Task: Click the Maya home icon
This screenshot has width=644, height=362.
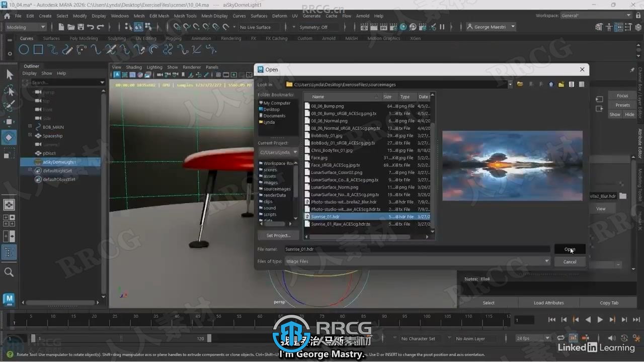Action: [x=7, y=16]
